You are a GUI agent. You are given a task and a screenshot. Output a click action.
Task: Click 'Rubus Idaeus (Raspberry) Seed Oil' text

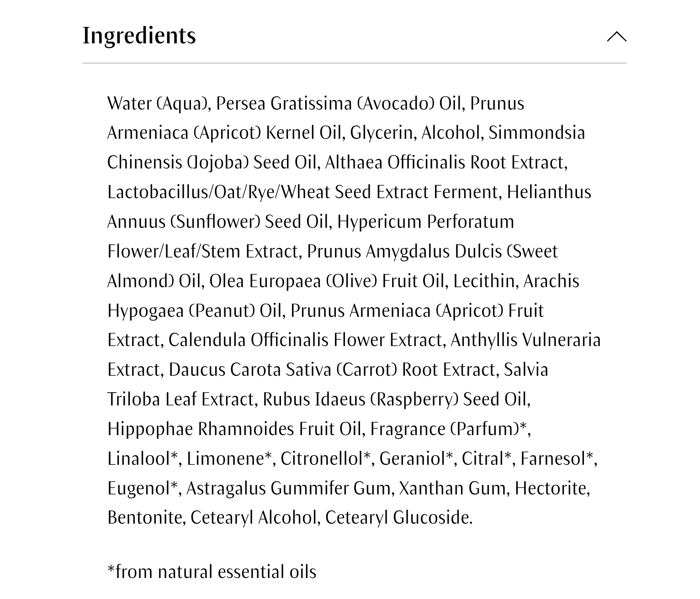[396, 399]
